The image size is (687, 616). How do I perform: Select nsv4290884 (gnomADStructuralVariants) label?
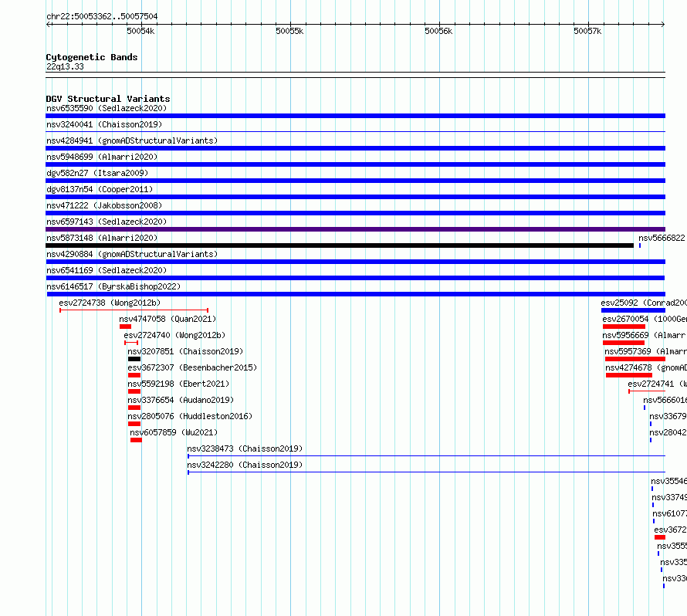[x=132, y=254]
